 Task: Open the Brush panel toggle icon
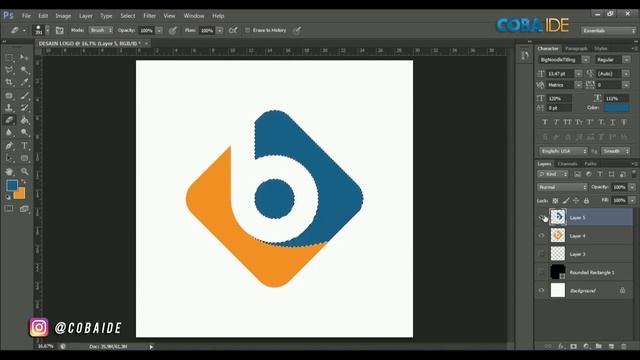click(x=60, y=30)
